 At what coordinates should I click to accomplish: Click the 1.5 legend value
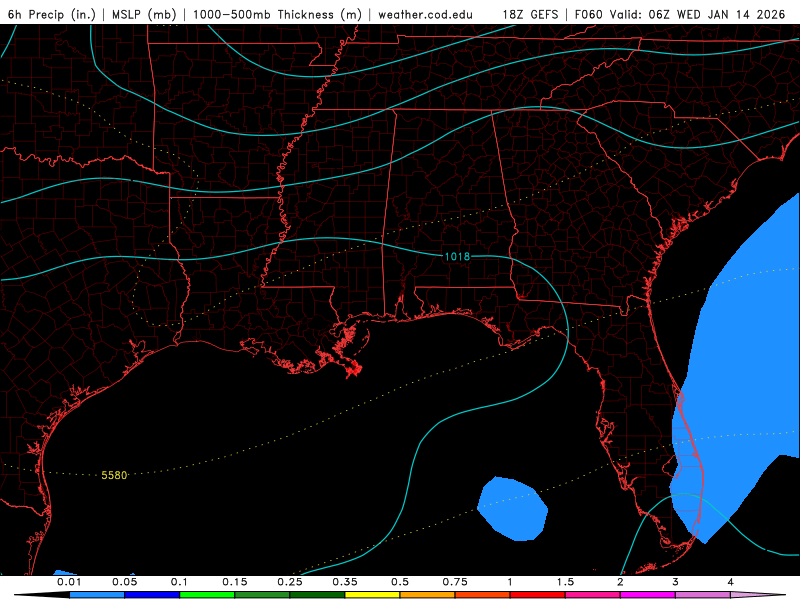point(565,582)
